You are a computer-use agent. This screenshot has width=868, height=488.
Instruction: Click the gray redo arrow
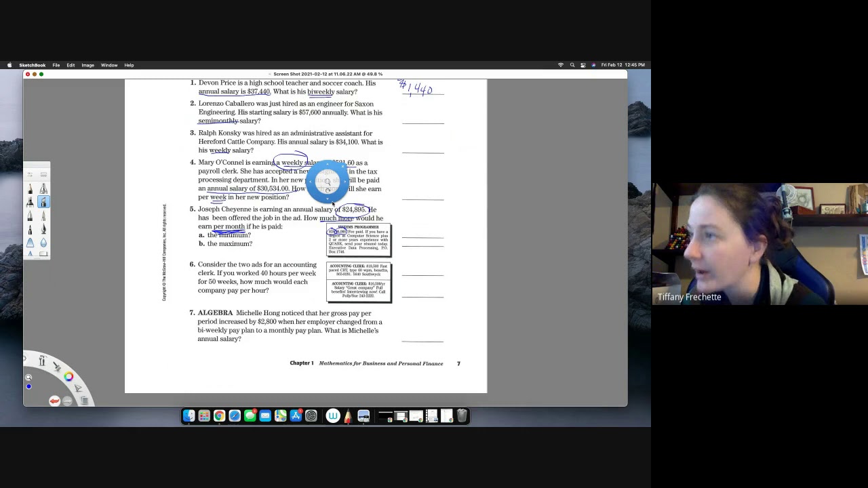coord(67,401)
